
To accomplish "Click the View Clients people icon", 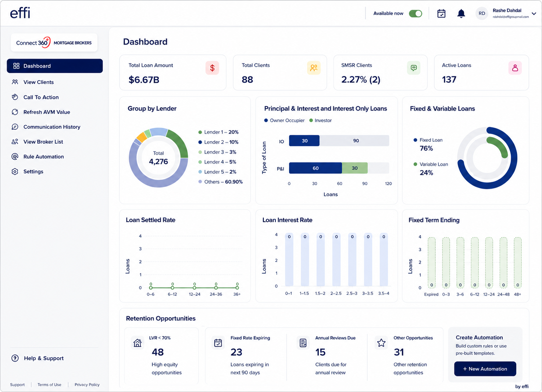I will (15, 82).
